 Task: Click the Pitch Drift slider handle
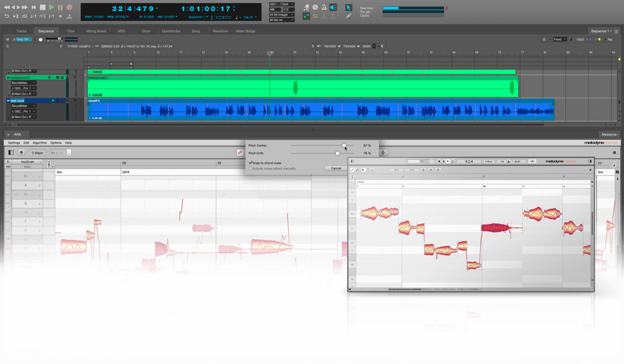pos(338,153)
